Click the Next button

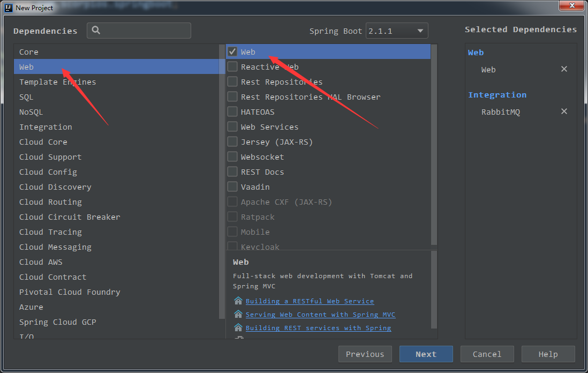(426, 354)
